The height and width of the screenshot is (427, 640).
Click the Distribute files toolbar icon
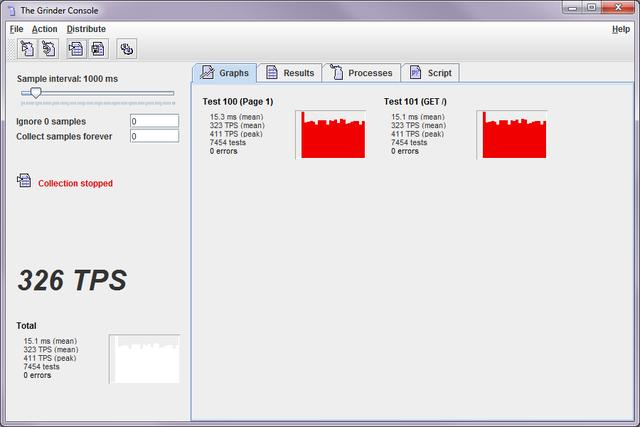pos(126,48)
